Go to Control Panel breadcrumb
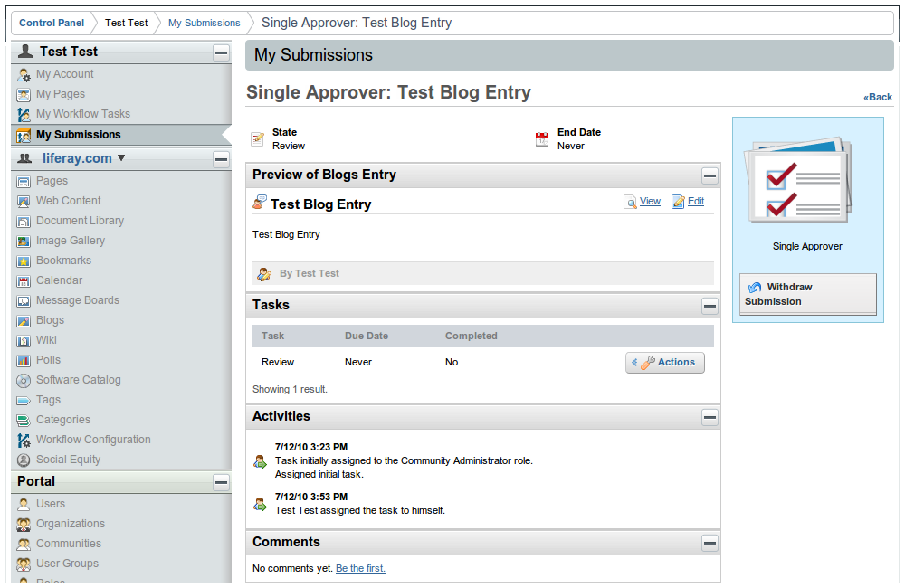The image size is (905, 588). 52,23
